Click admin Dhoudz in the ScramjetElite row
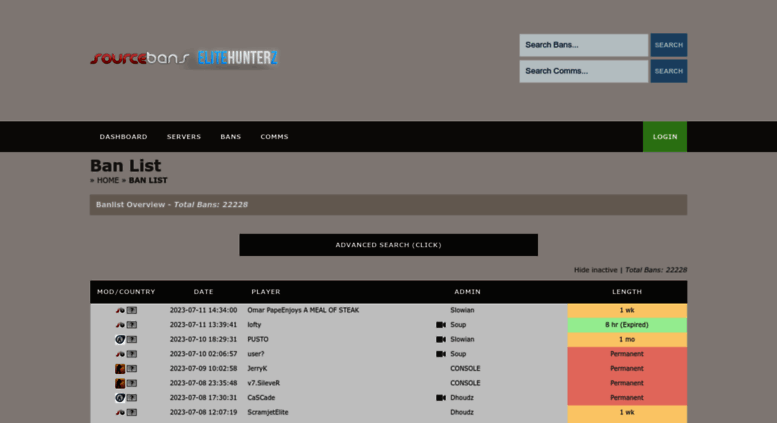Screen dimensions: 777x423 462,412
